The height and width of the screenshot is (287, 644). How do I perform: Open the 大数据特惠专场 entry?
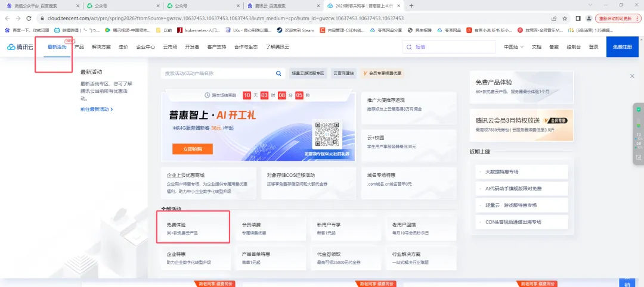click(x=522, y=172)
